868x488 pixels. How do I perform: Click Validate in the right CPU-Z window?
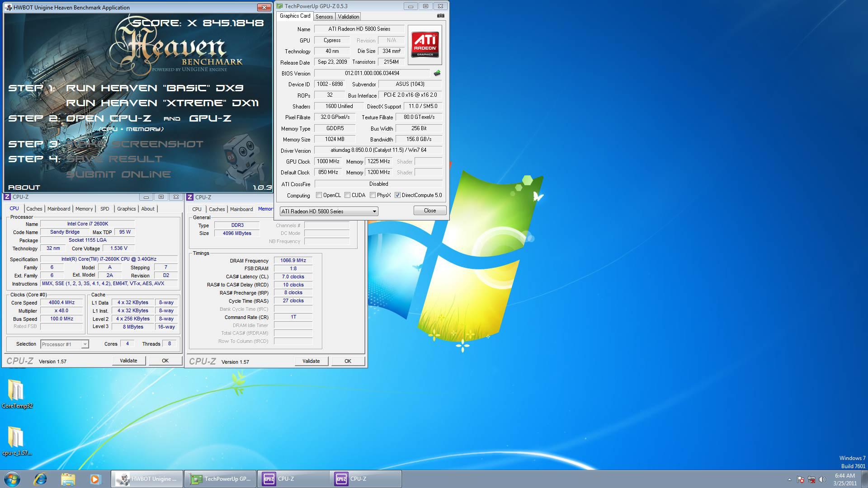click(311, 361)
